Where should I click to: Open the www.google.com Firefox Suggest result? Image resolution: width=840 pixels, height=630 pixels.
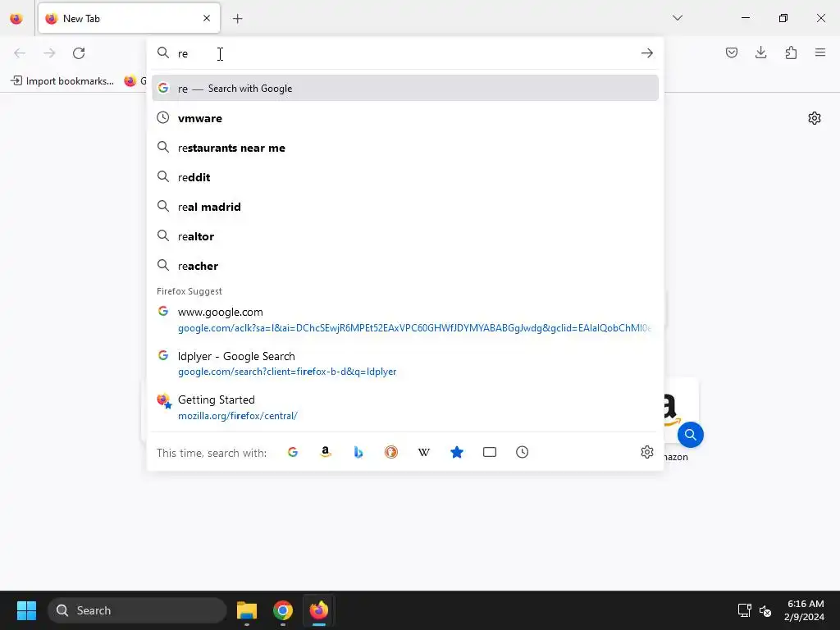click(x=405, y=319)
